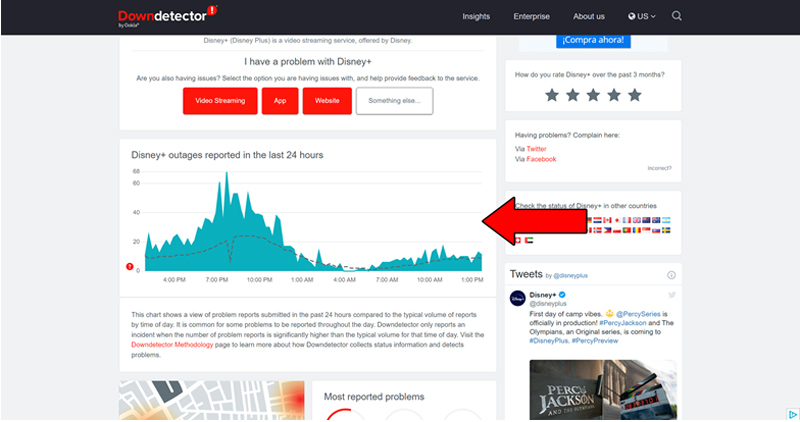Select the Poland flag

pyautogui.click(x=617, y=230)
